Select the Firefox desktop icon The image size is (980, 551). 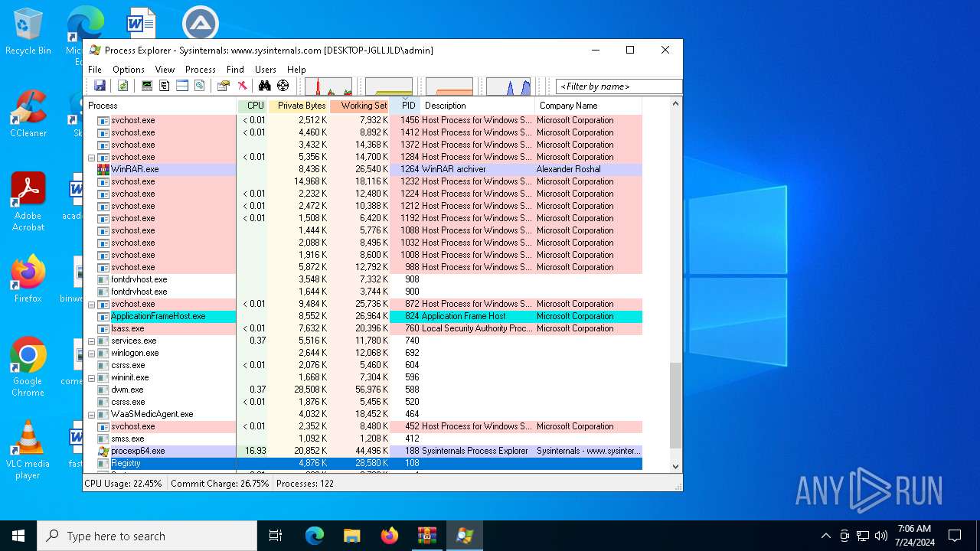[28, 279]
